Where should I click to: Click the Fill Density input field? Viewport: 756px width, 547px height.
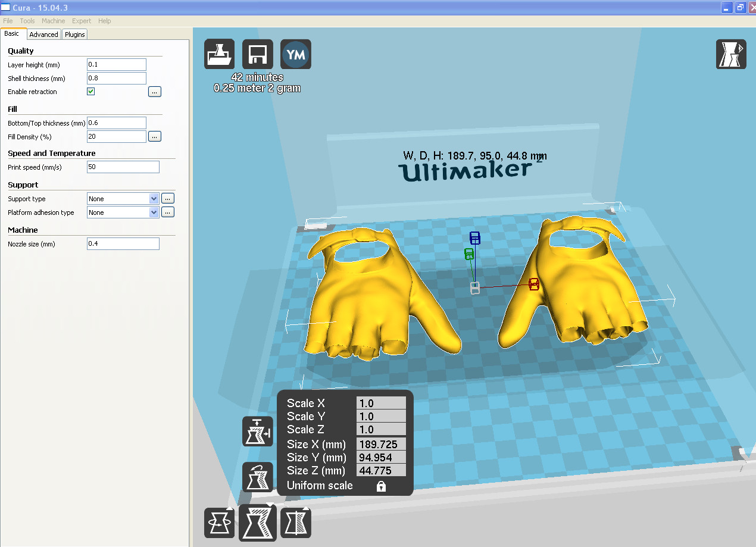tap(117, 136)
